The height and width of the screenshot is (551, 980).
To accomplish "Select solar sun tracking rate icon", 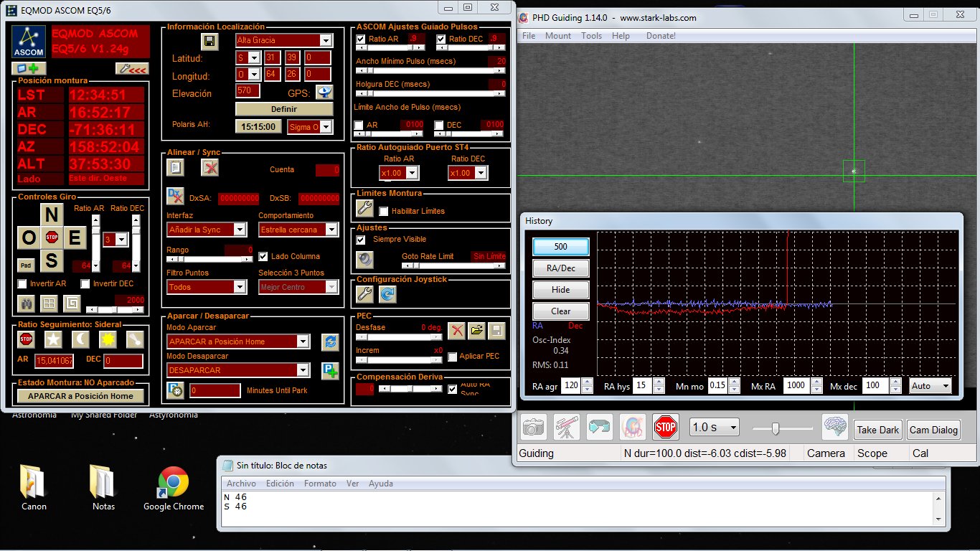I will [108, 339].
